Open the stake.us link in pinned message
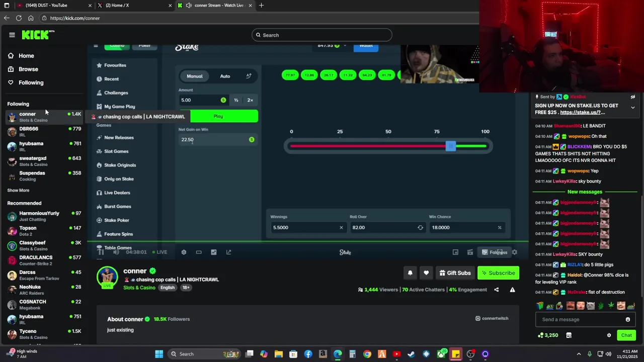 [582, 113]
